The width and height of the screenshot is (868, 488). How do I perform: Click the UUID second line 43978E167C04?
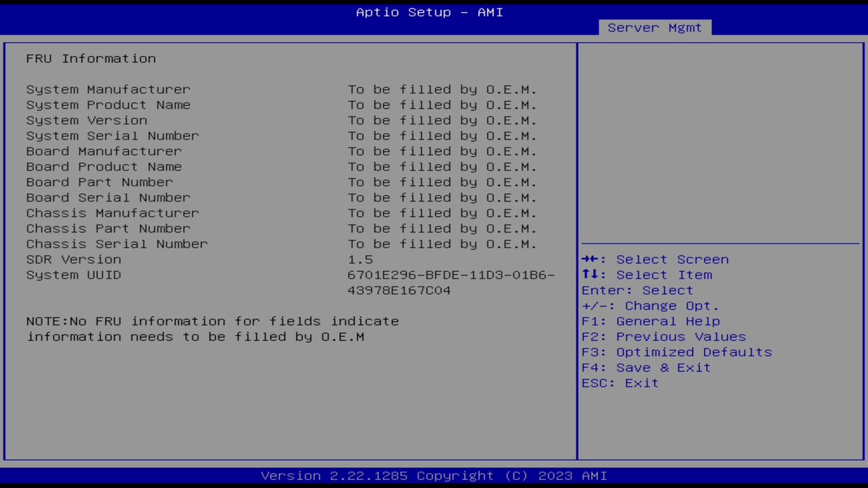[x=399, y=291]
